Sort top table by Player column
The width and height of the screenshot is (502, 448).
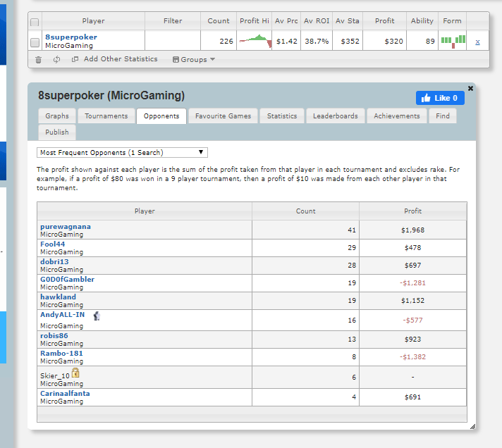coord(94,21)
